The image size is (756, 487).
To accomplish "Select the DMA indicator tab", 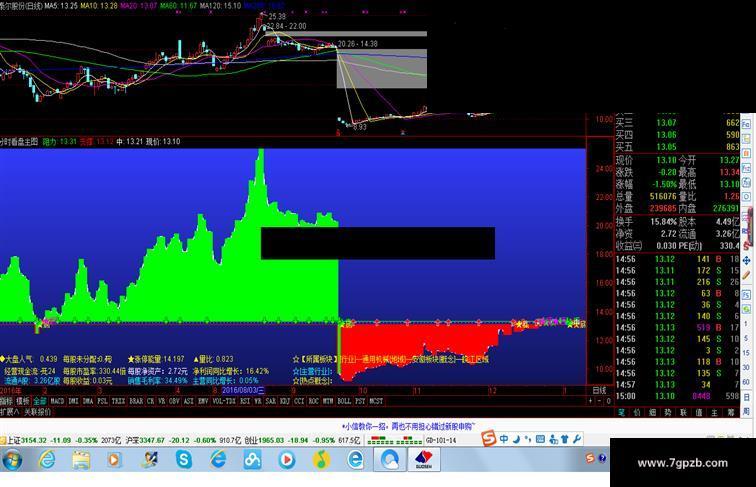I will pos(88,401).
